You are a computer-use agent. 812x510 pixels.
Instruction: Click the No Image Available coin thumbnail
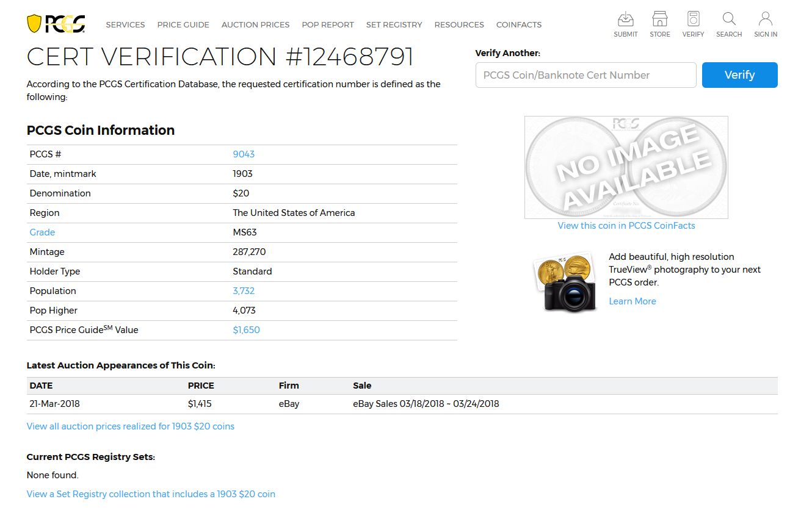[x=626, y=167]
